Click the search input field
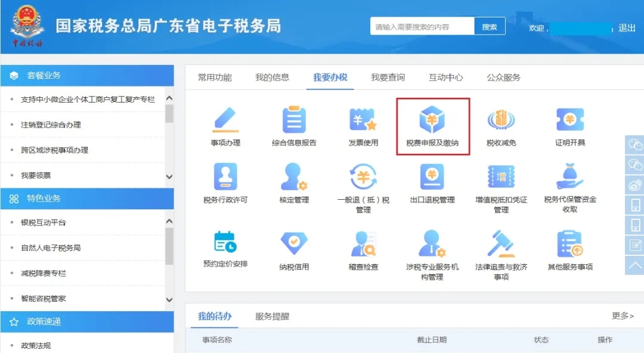This screenshot has height=353, width=644. [422, 27]
